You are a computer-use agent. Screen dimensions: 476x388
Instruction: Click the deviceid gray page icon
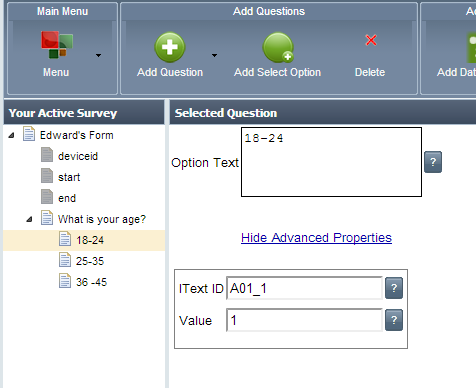click(47, 155)
